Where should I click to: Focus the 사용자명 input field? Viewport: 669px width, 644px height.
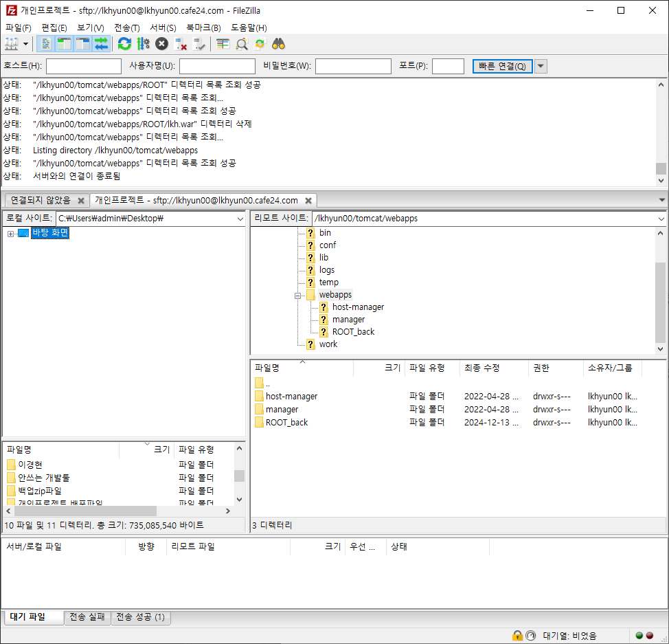(x=217, y=66)
